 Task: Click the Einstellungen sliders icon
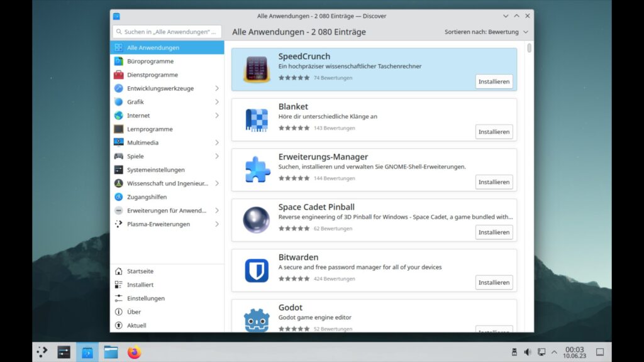[x=119, y=299]
